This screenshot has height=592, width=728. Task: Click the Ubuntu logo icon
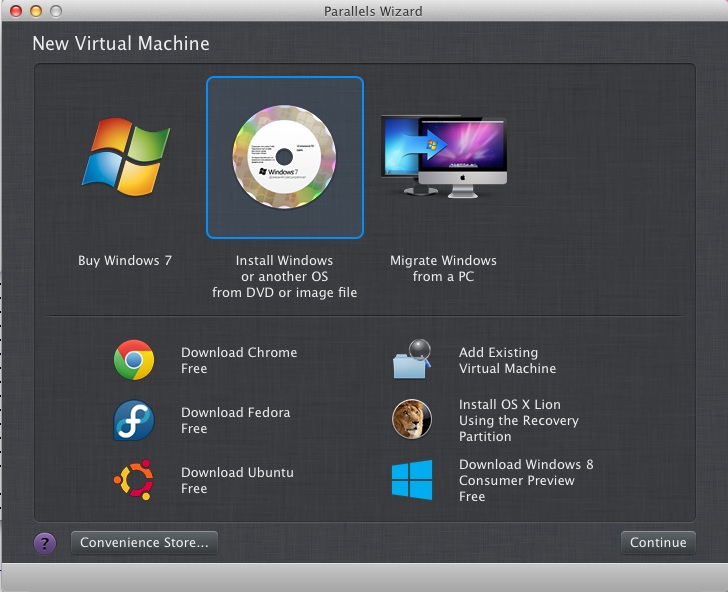point(134,480)
